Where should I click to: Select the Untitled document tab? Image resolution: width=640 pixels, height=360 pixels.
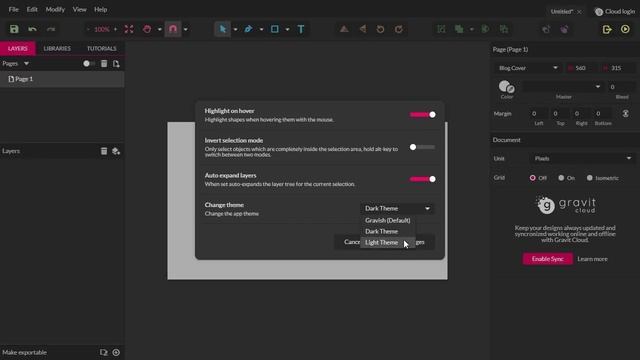(562, 11)
